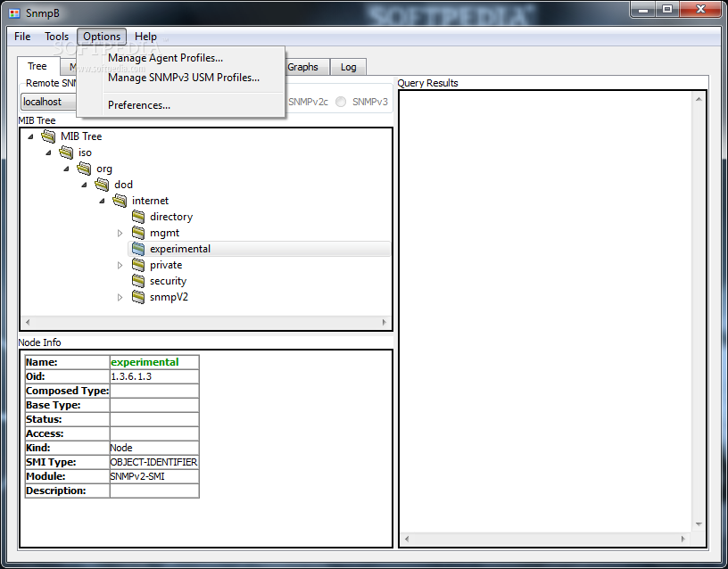Screen dimensions: 728x569
Task: Click the MIB Tree root folder icon
Action: click(x=48, y=136)
